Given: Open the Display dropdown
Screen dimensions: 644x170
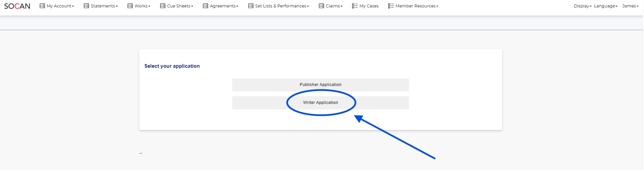Looking at the screenshot, I should tap(583, 6).
